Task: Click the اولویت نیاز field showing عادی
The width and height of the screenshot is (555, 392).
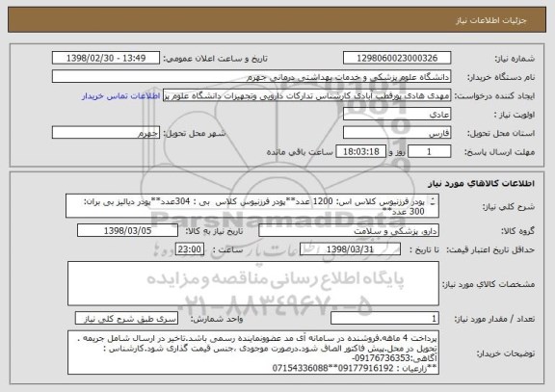Action: click(397, 115)
